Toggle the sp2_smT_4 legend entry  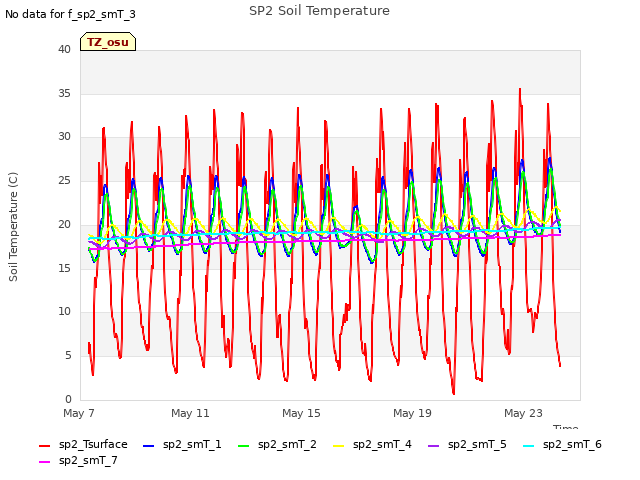[x=372, y=444]
